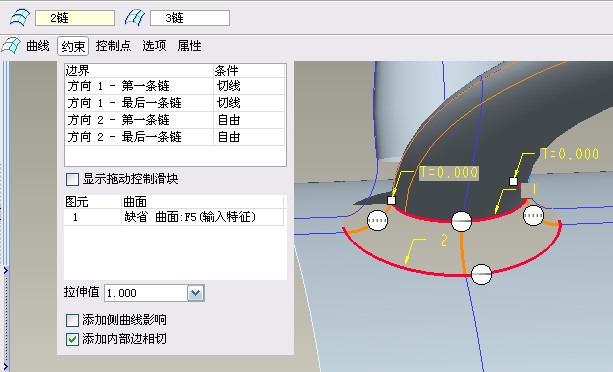Click the bottom boundary condition circle symbol
Image resolution: width=613 pixels, height=372 pixels.
(x=481, y=274)
